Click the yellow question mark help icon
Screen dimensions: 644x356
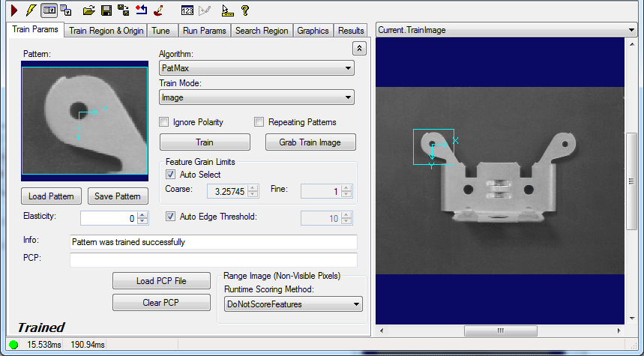coord(245,10)
